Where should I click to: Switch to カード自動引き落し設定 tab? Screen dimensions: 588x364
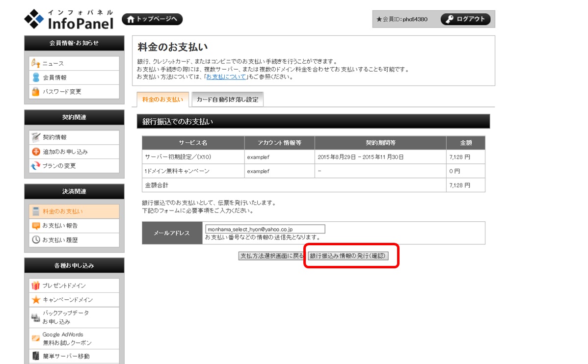pyautogui.click(x=227, y=100)
